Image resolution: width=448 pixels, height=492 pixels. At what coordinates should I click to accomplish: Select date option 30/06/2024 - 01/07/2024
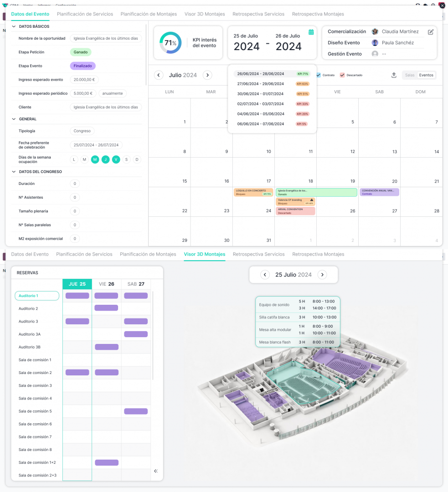tap(272, 94)
